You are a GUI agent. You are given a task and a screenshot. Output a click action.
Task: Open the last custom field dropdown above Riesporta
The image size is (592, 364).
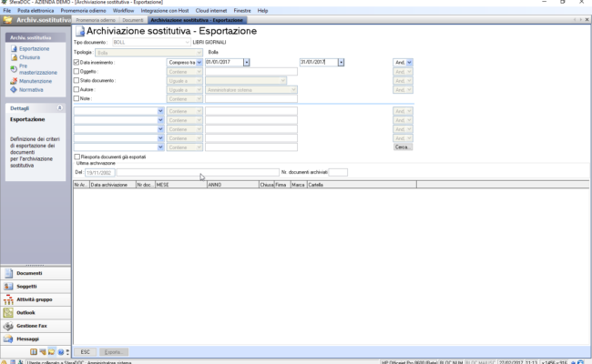(x=160, y=147)
